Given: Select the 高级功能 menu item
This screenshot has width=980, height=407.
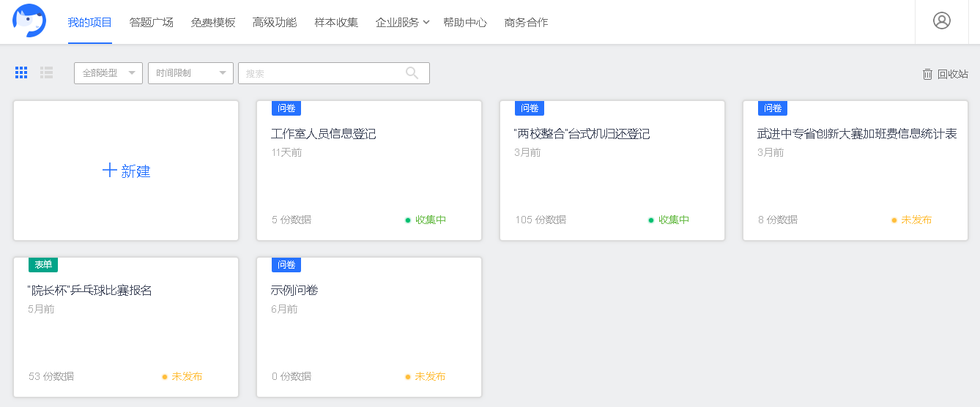Looking at the screenshot, I should click(x=275, y=23).
